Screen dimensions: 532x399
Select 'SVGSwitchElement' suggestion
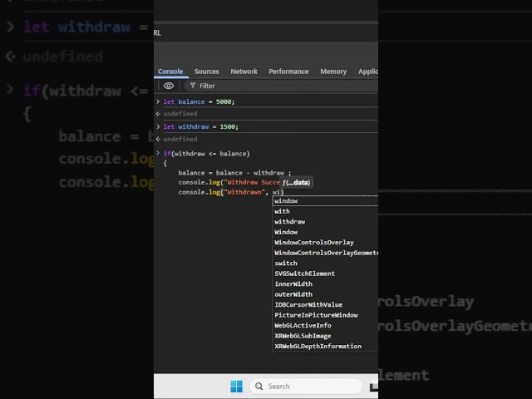pyautogui.click(x=325, y=273)
